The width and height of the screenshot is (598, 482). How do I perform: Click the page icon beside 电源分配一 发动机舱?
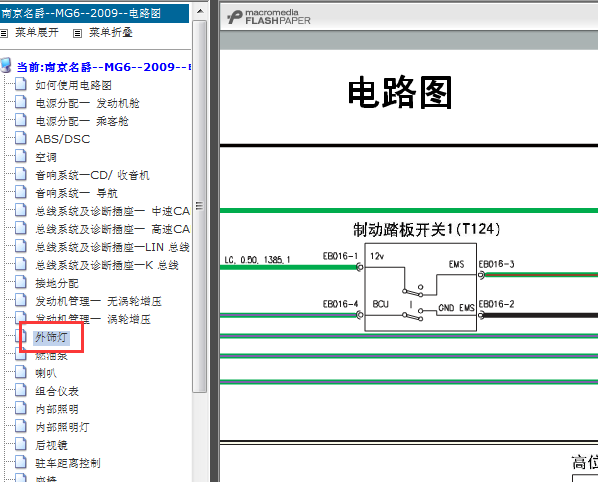21,102
